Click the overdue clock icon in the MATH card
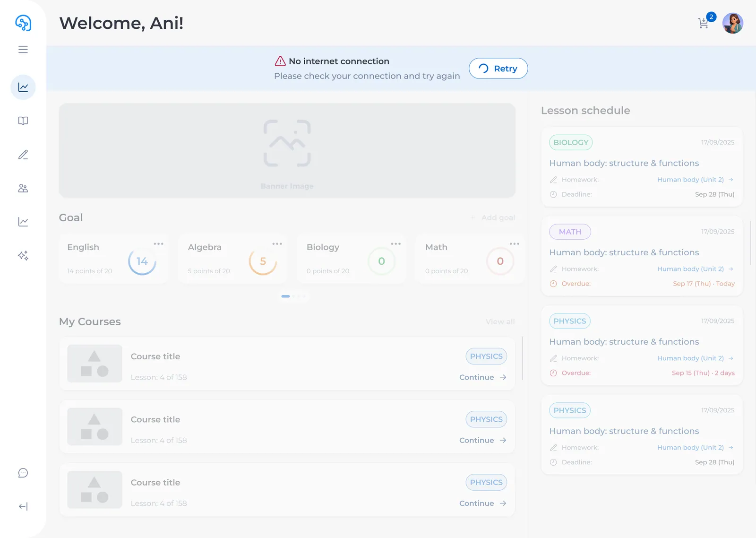 (x=553, y=284)
